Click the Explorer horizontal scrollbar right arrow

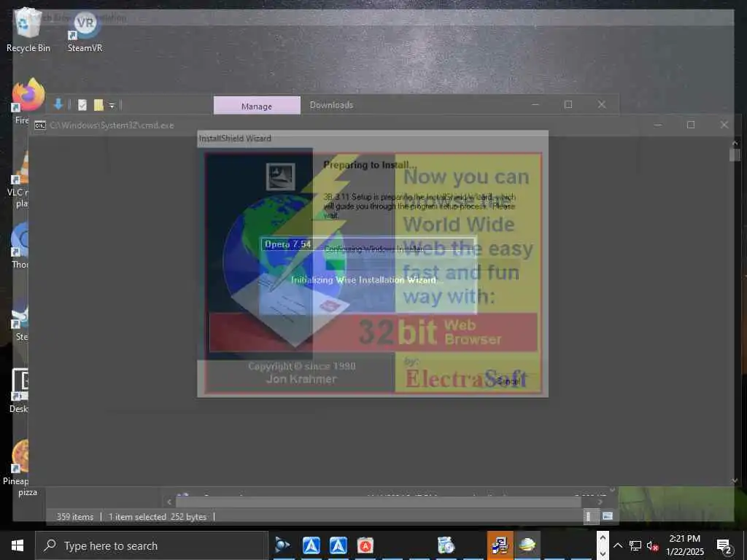[x=600, y=502]
